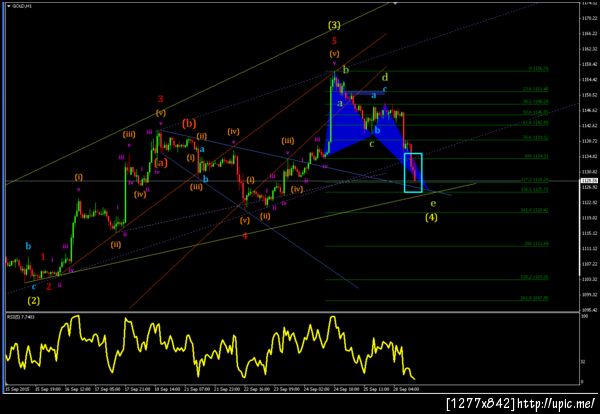Click the 16 Sep 12:00 time label
This screenshot has height=414, width=600.
78,389
